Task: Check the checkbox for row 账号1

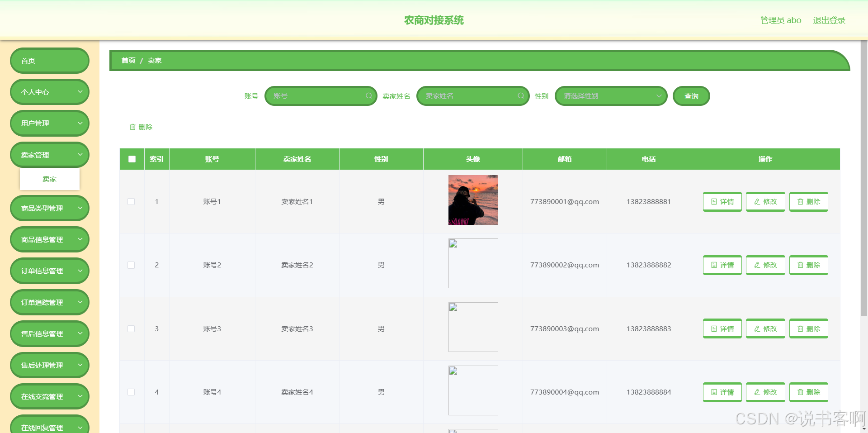Action: coord(131,202)
